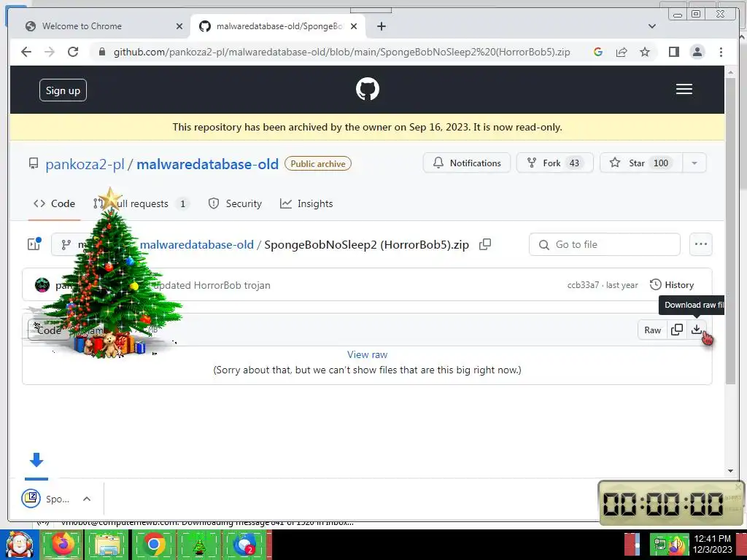The height and width of the screenshot is (560, 747).
Task: Open the Chrome profile avatar icon
Action: (697, 52)
